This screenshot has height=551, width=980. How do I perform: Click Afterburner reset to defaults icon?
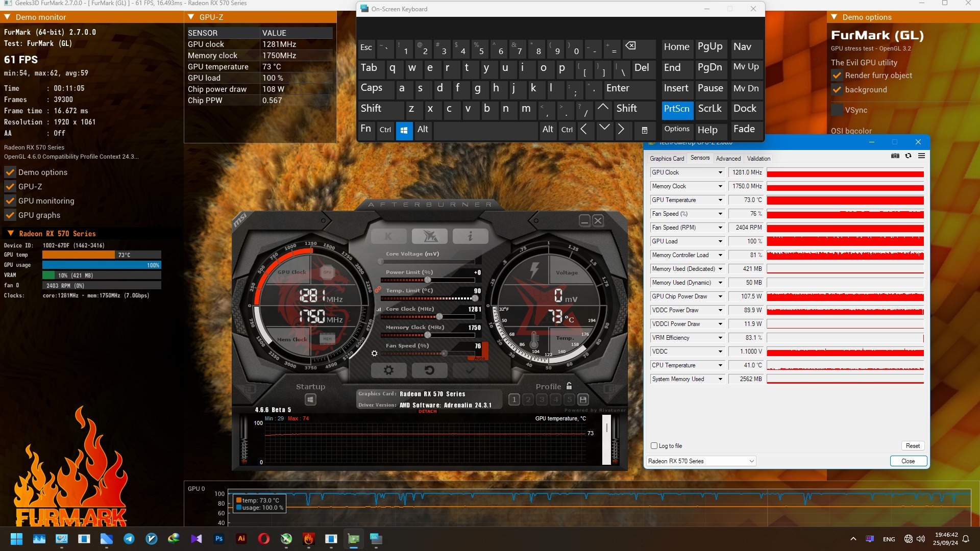coord(429,370)
